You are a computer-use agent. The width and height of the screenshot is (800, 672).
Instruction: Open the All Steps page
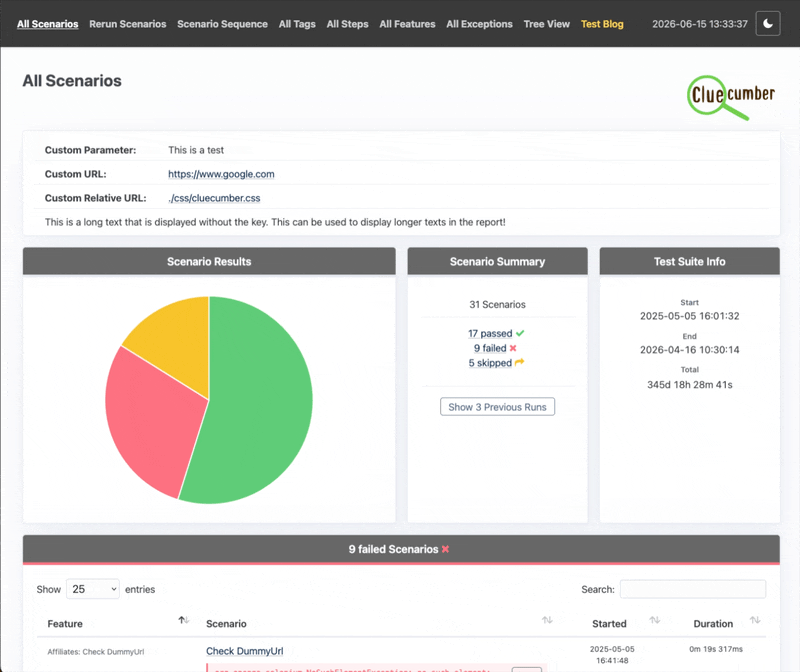pyautogui.click(x=347, y=24)
